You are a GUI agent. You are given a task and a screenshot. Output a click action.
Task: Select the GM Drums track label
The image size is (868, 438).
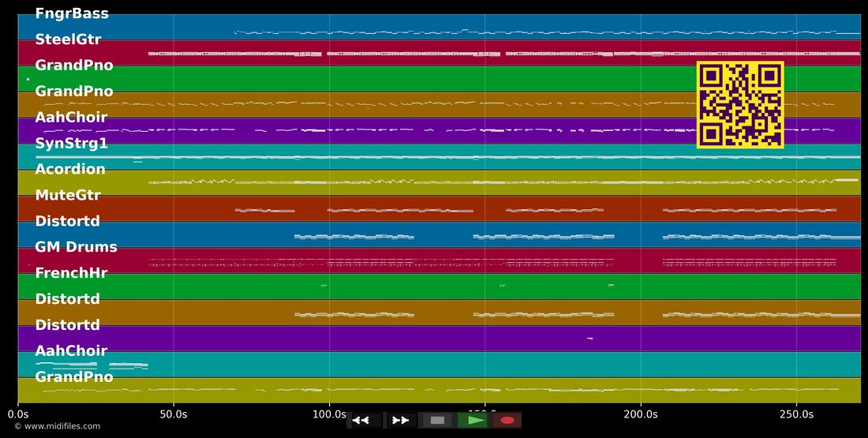coord(77,247)
